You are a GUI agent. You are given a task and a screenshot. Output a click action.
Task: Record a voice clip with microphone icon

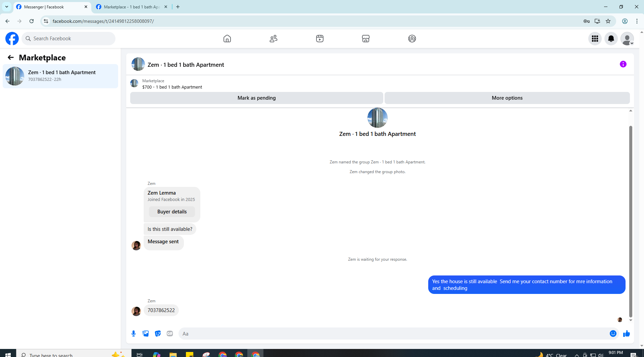coord(134,334)
